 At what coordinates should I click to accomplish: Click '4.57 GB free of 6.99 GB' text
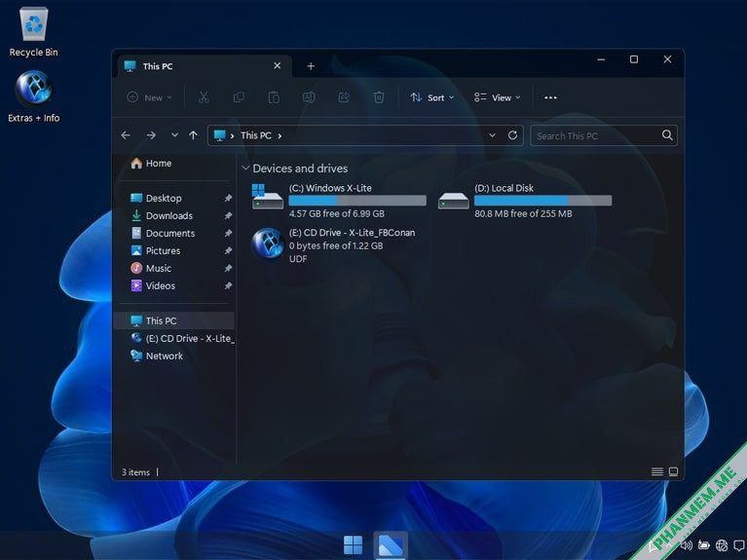336,213
